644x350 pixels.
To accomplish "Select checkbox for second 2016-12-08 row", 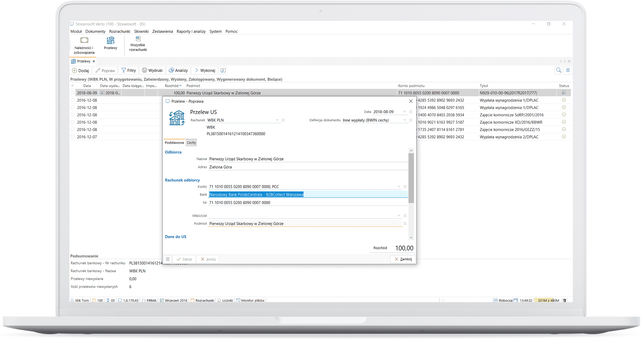I will click(73, 107).
